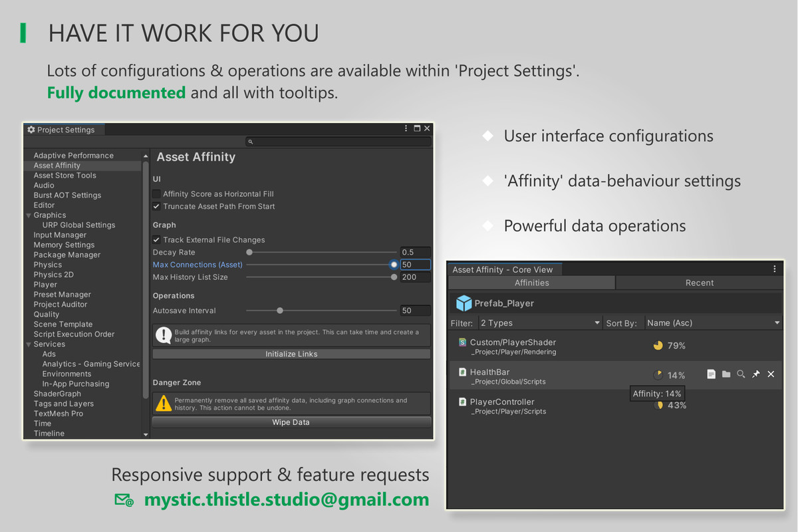Click the folder icon in HealthBar row

click(x=726, y=374)
